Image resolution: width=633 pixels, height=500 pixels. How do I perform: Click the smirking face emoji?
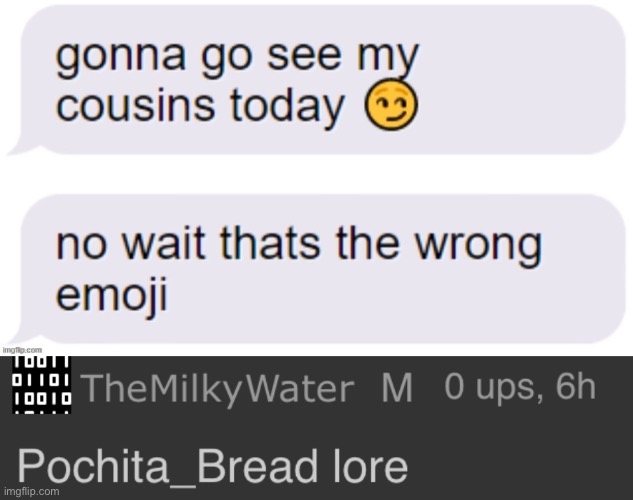391,105
